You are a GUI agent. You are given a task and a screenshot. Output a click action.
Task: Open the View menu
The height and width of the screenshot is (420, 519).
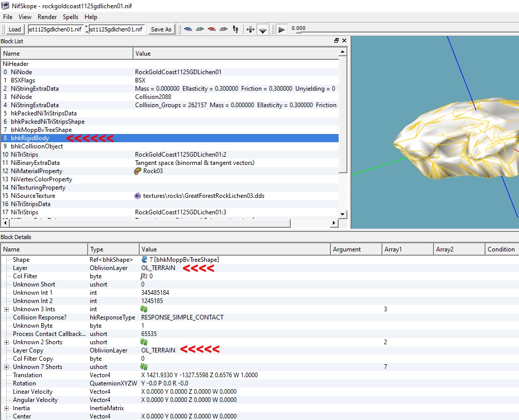point(25,17)
